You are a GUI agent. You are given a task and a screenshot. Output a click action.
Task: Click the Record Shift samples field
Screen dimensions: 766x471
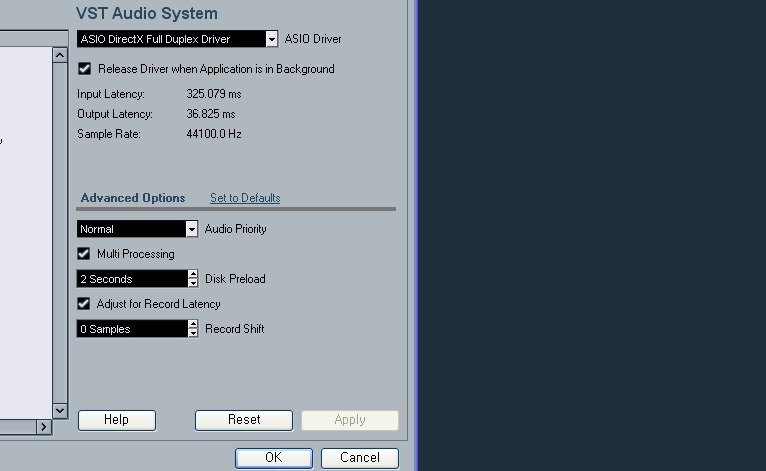(x=132, y=329)
